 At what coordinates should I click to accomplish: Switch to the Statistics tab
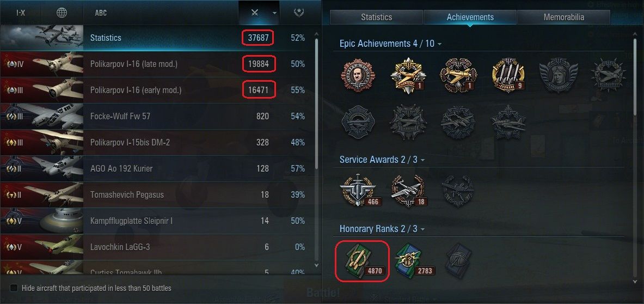tap(376, 17)
